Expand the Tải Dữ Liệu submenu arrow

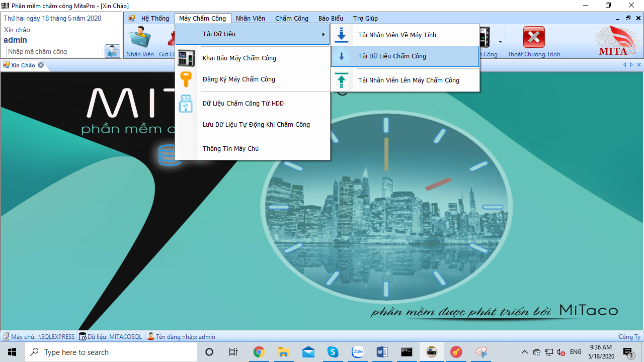coord(324,34)
